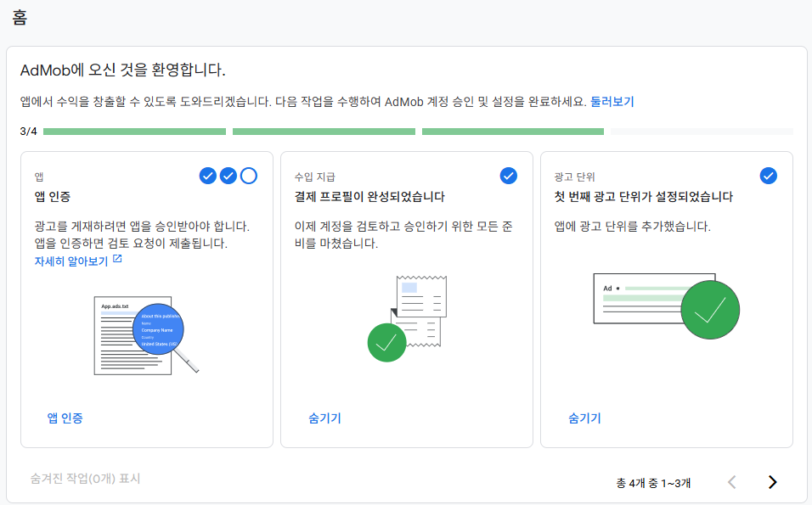Open the 자세히 알아보기 help link
This screenshot has height=505, width=812.
point(71,261)
